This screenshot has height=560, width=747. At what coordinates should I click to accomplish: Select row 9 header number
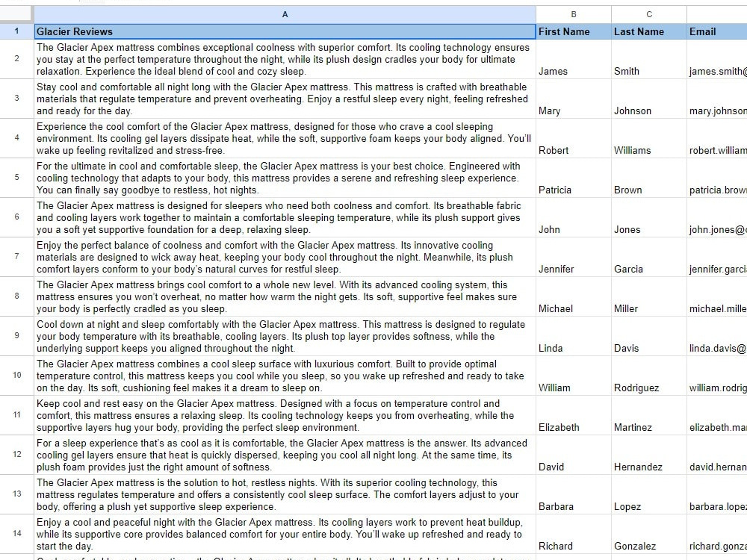pyautogui.click(x=16, y=336)
